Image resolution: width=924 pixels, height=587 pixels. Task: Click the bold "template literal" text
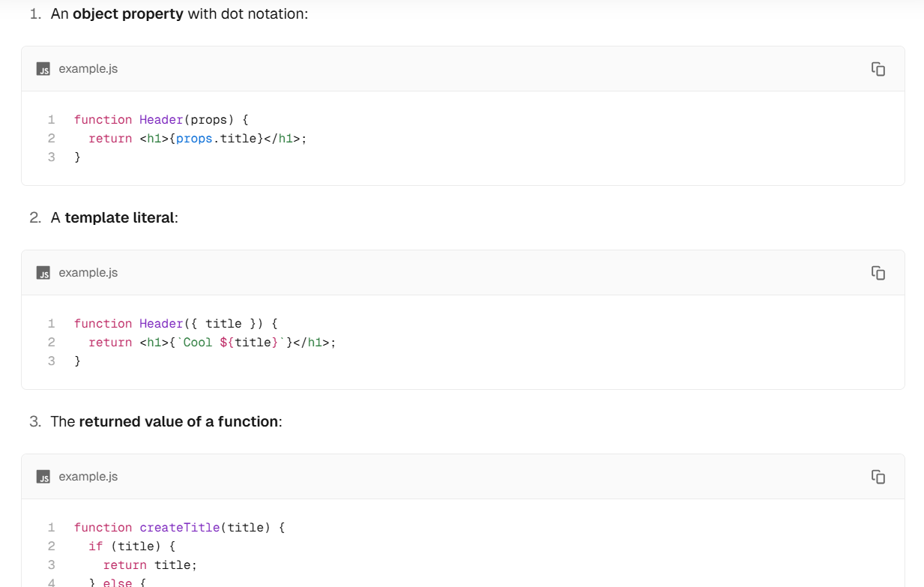point(119,218)
